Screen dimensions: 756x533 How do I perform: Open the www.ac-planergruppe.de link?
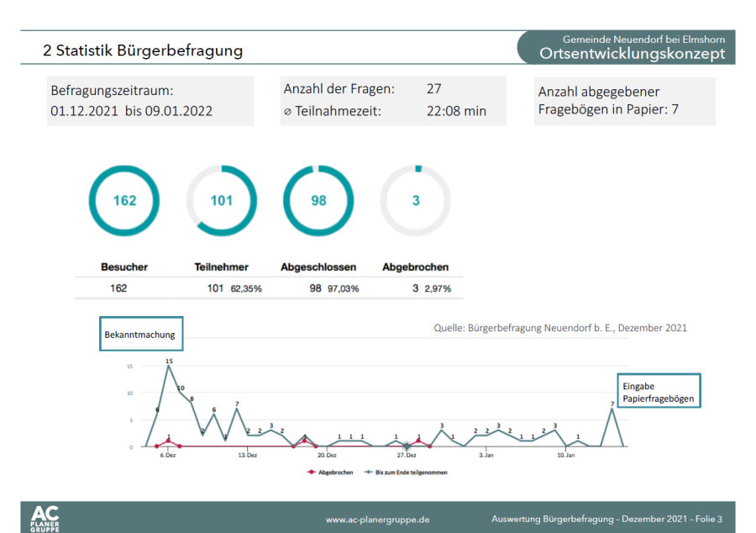click(x=377, y=520)
